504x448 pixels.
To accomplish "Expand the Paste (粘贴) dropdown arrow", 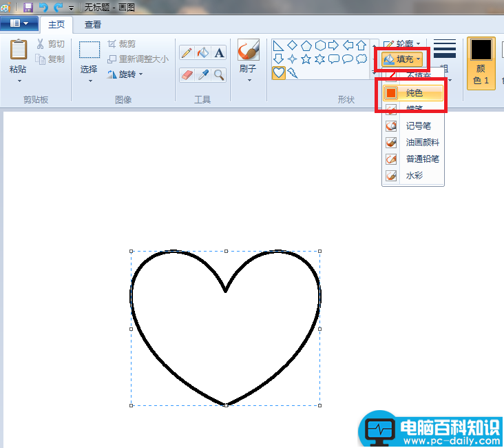I will 19,81.
